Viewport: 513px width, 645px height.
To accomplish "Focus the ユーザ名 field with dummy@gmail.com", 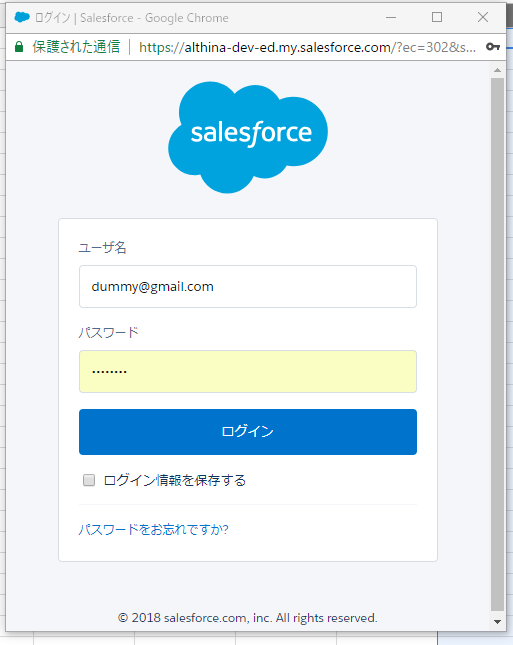I will click(248, 287).
